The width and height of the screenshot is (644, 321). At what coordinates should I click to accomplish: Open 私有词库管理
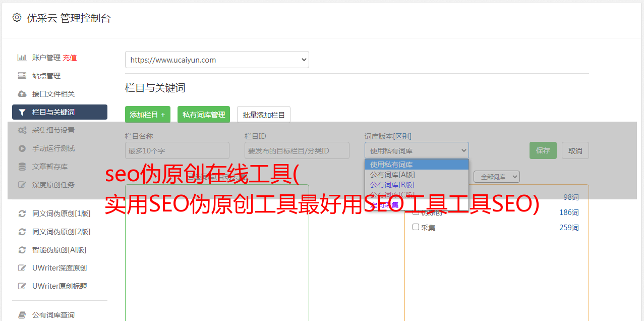tap(204, 115)
